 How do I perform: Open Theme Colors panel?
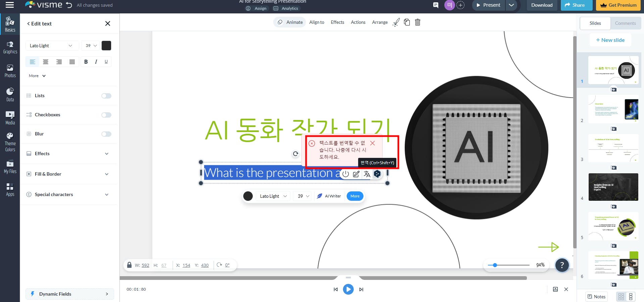tap(10, 142)
